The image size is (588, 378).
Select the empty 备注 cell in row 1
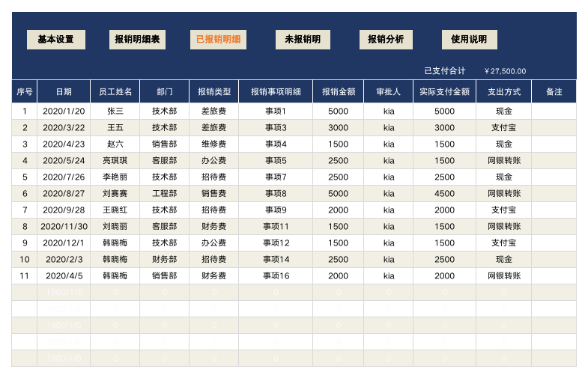(554, 112)
